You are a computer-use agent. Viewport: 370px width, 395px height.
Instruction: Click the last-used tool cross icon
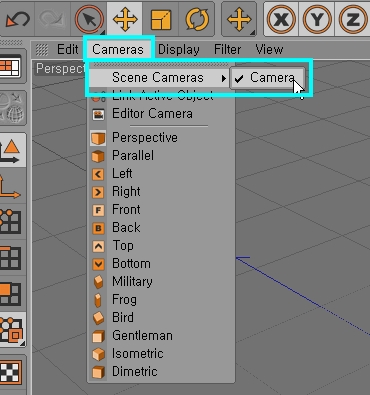click(239, 19)
